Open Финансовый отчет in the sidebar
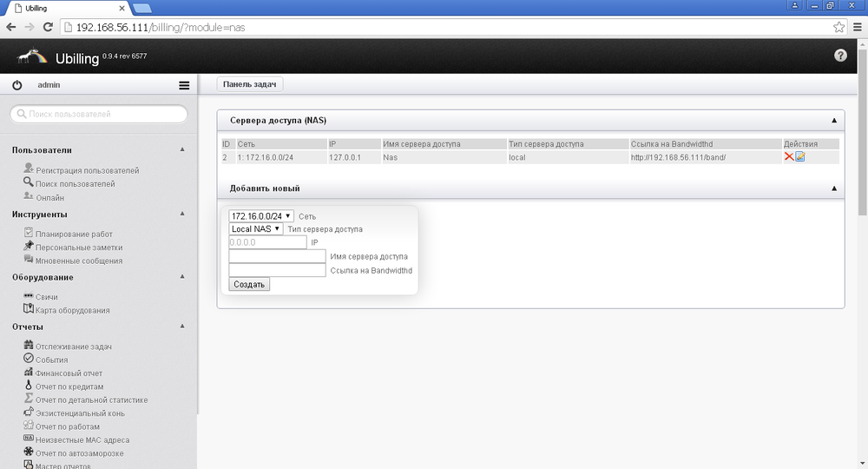Screen dimensions: 868x469 [x=69, y=373]
